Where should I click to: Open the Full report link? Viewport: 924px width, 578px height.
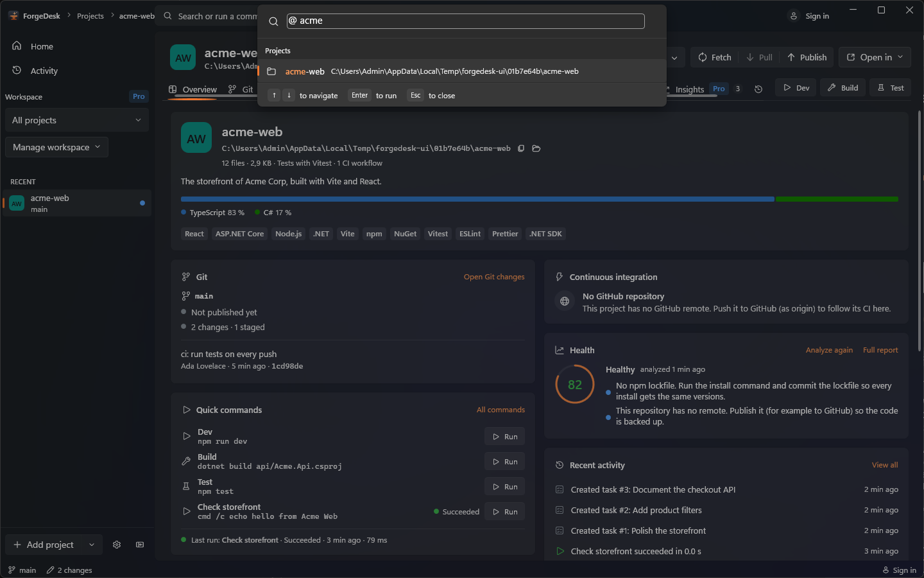click(880, 350)
